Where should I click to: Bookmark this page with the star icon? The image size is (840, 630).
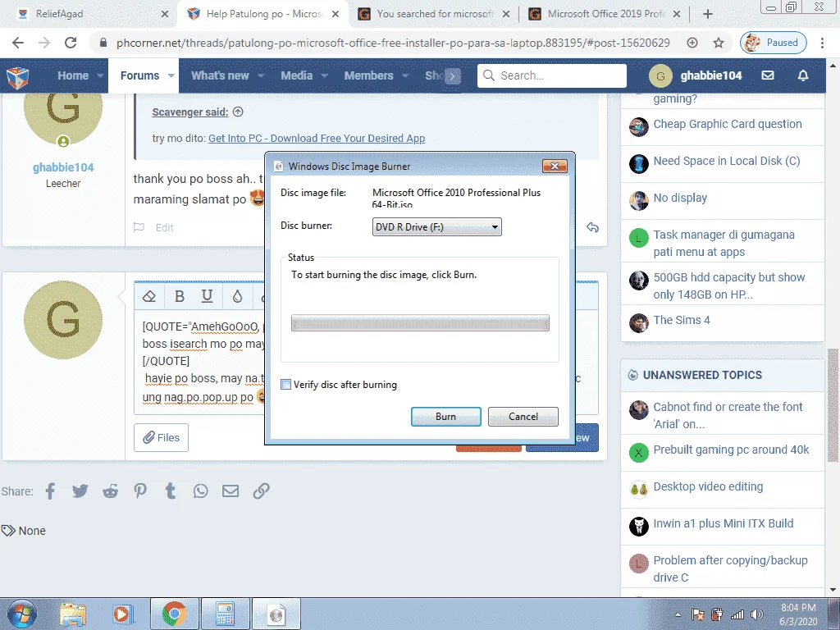point(719,43)
